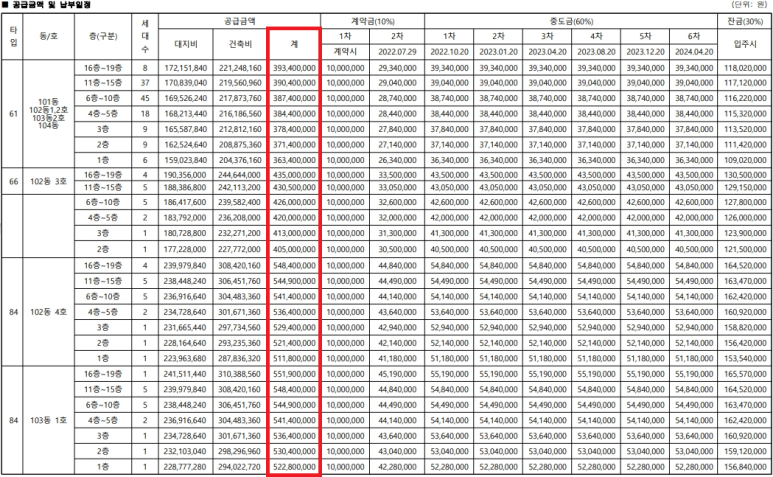773x477 pixels.
Task: Select the 층(구분) column header
Action: (103, 36)
